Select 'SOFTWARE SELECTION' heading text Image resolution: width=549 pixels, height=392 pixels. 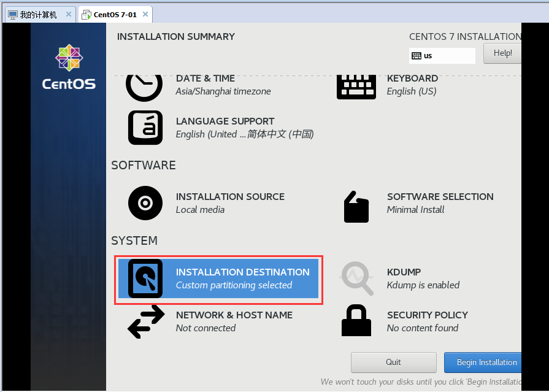tap(440, 197)
